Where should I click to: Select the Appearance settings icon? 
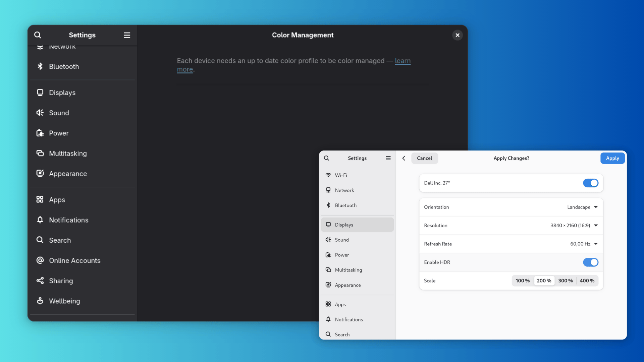(x=40, y=173)
